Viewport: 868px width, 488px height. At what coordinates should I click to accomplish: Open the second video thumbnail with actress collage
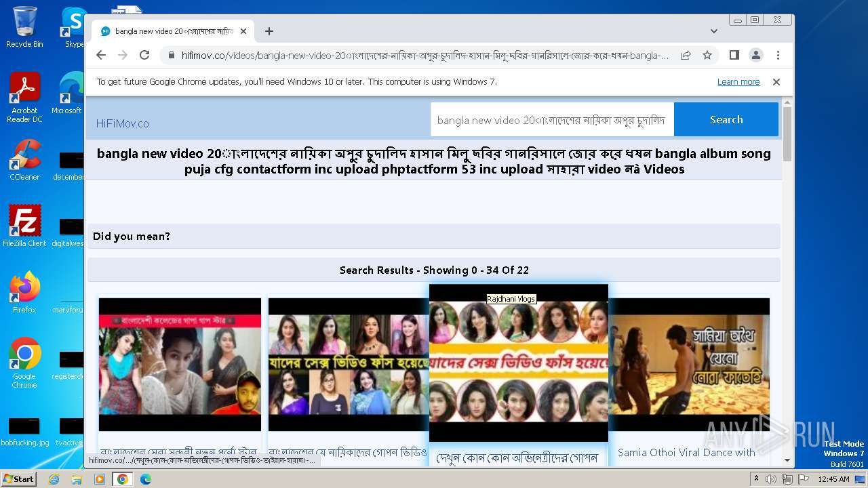pyautogui.click(x=349, y=365)
